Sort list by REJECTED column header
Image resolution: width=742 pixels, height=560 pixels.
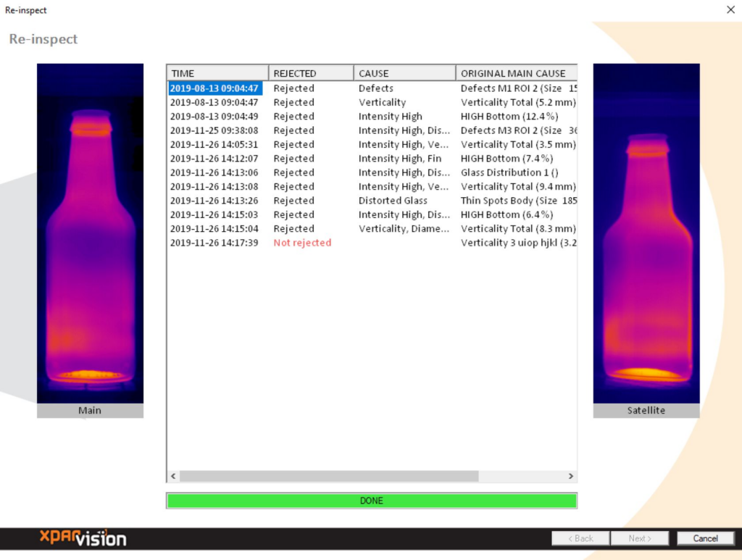coord(311,73)
